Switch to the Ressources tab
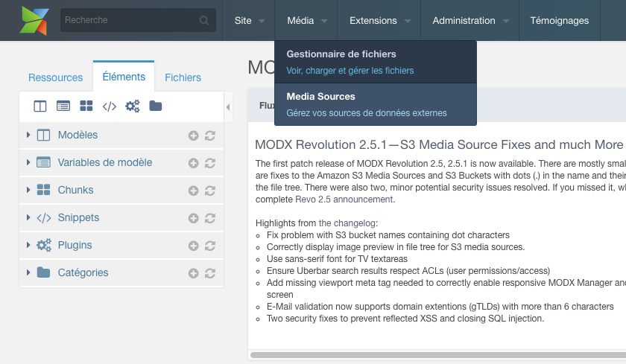The height and width of the screenshot is (364, 626). pyautogui.click(x=55, y=77)
